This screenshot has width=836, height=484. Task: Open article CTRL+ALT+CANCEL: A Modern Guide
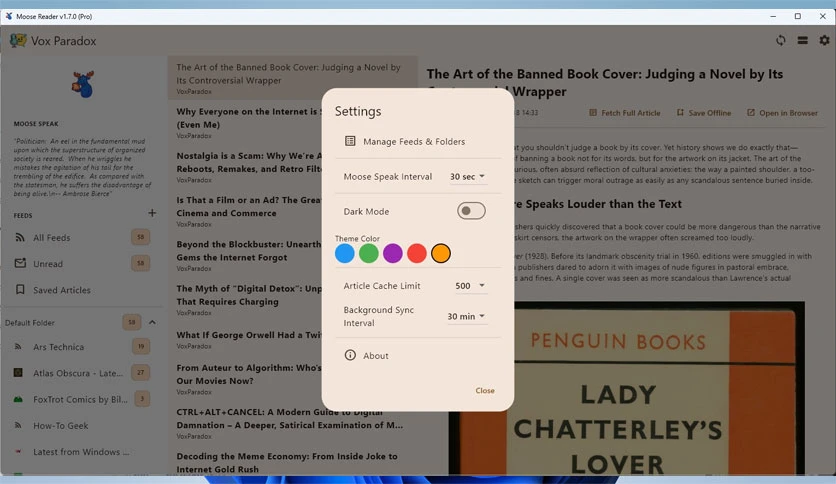tap(293, 423)
